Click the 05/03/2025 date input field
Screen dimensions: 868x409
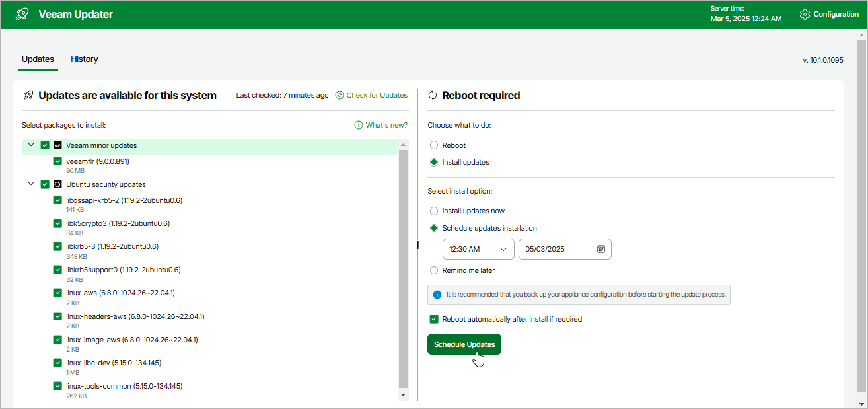tap(565, 249)
